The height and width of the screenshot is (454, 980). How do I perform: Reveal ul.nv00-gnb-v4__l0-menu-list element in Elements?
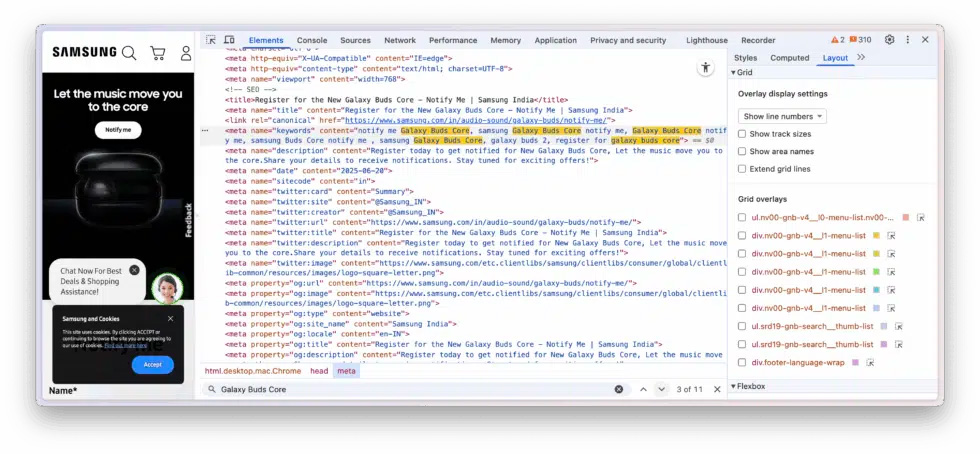tap(921, 218)
